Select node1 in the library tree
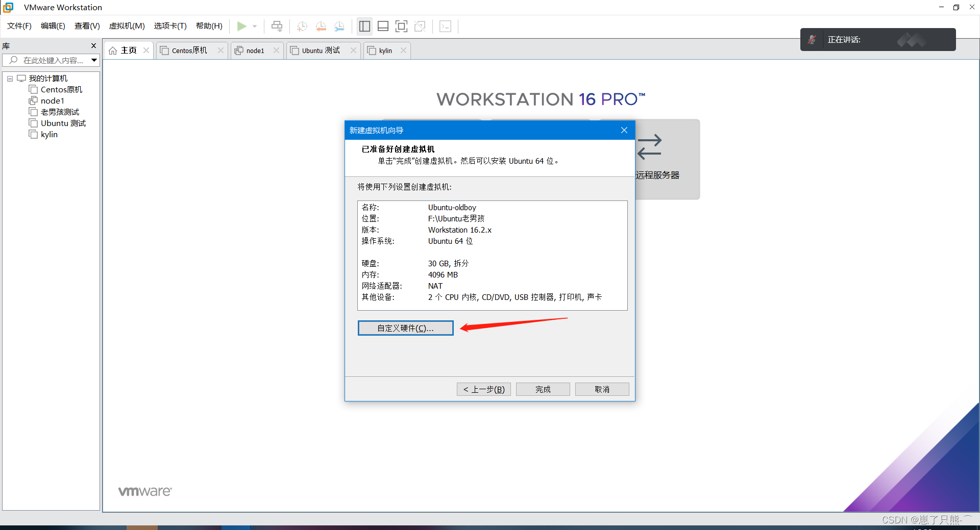This screenshot has width=980, height=530. click(x=53, y=100)
